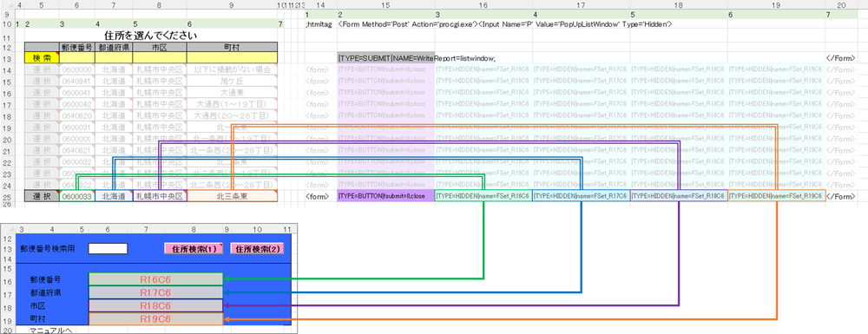Select the yellow 町村 search input cell
Image resolution: width=868 pixels, height=334 pixels.
point(232,58)
